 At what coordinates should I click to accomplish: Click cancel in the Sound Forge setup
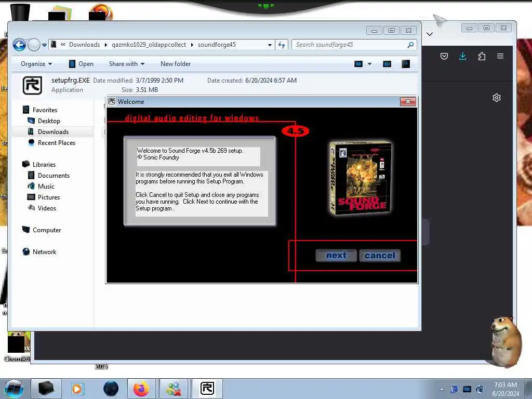click(380, 256)
